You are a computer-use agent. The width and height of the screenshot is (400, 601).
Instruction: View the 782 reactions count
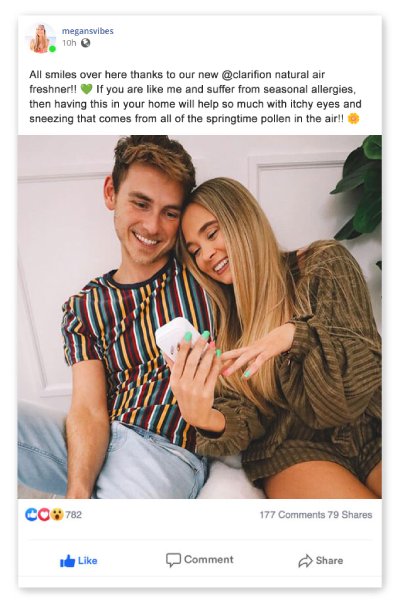(74, 514)
